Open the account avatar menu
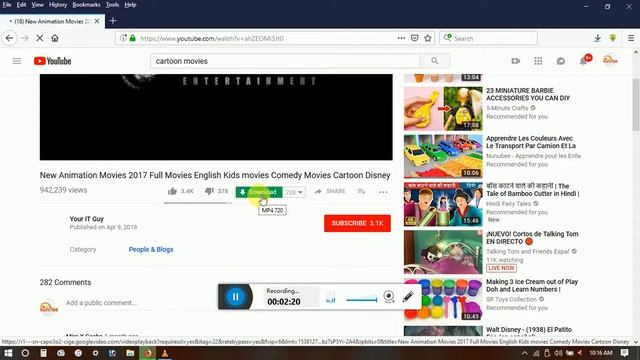 tap(610, 60)
